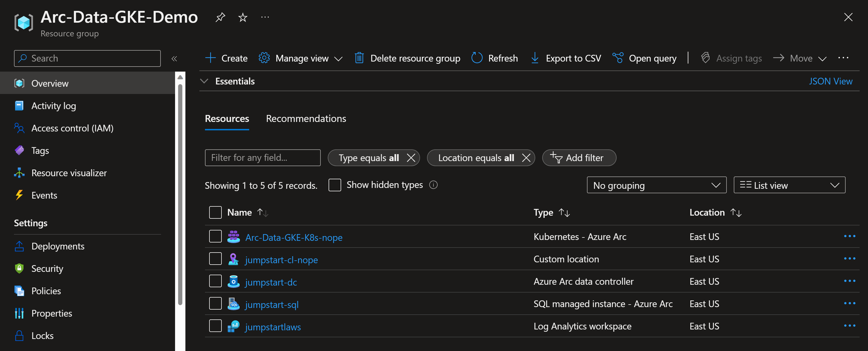The width and height of the screenshot is (868, 351).
Task: Check the jumpstart-sql row checkbox
Action: click(x=215, y=303)
